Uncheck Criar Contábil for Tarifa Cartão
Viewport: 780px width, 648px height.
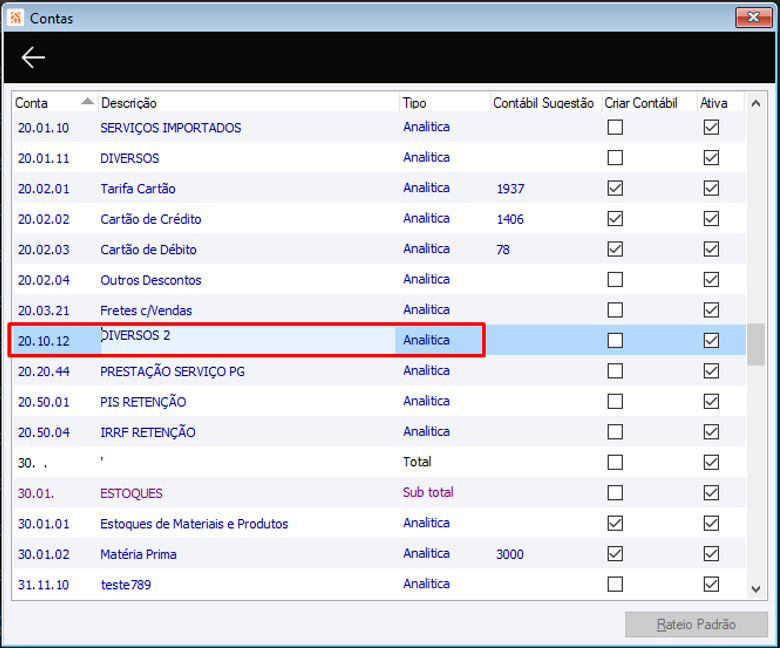click(615, 188)
